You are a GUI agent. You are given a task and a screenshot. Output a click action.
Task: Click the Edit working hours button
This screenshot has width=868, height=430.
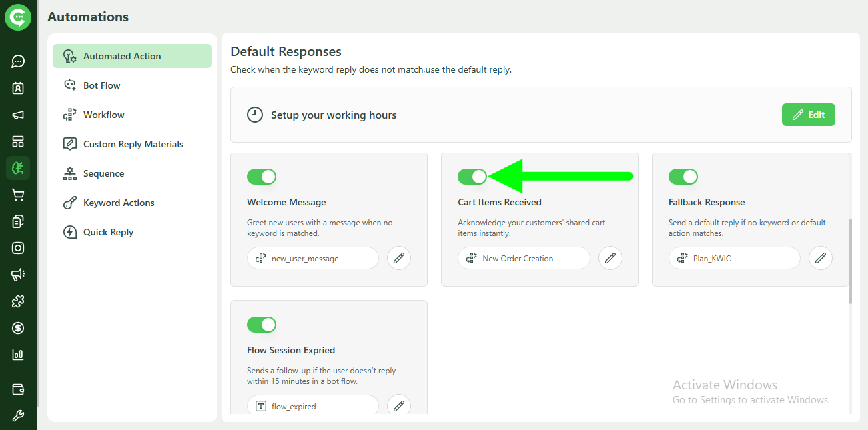coord(808,114)
